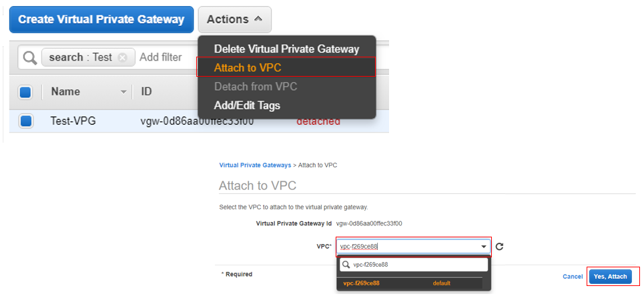Click Detach from VPC menu entry

(x=256, y=87)
